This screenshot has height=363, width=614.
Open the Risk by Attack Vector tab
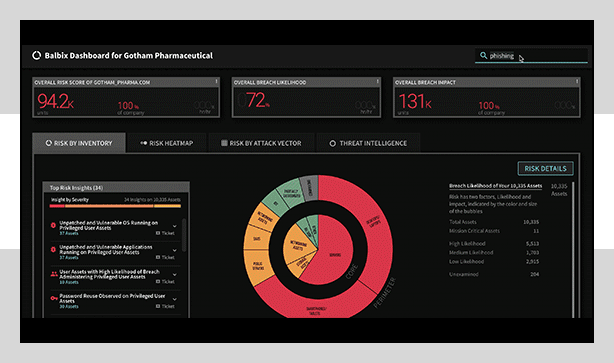262,143
